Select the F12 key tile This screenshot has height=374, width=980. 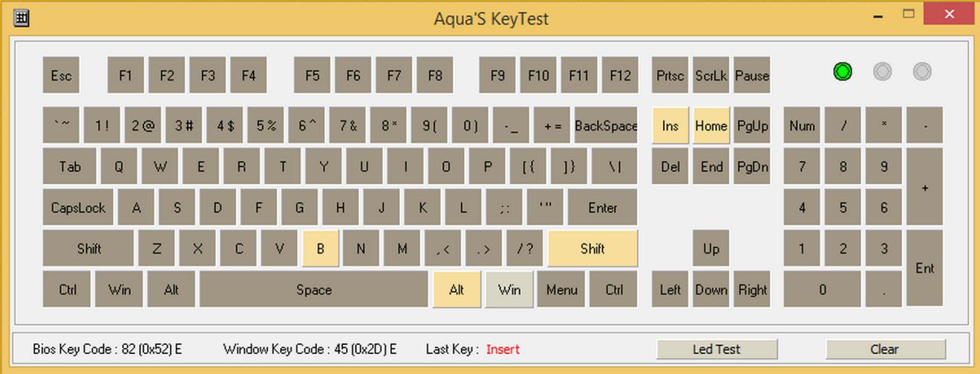click(x=620, y=75)
